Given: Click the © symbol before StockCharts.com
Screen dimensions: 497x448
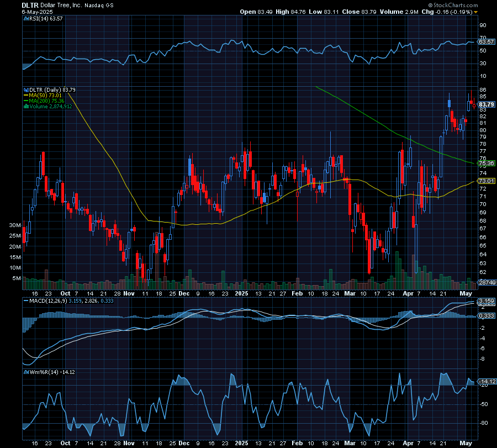Looking at the screenshot, I should (x=430, y=5).
